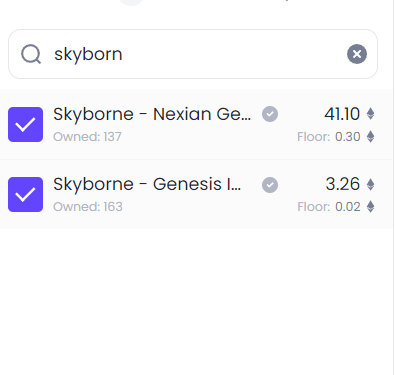Click the Ethereum icon beside 41.10
395x375 pixels.
pos(370,114)
